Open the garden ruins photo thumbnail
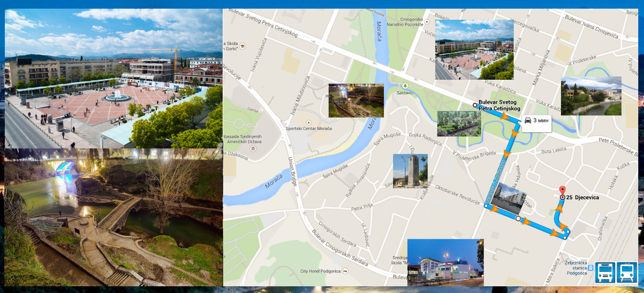The height and width of the screenshot is (293, 644). tap(459, 123)
